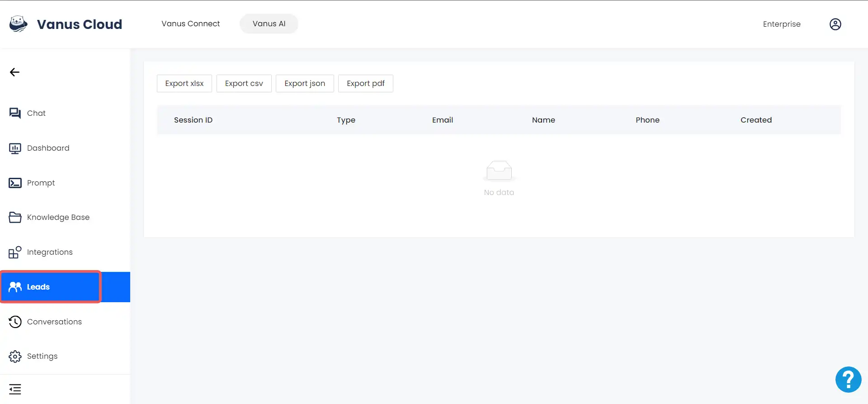Screen dimensions: 868x404
Task: Open Conversations history in sidebar
Action: 54,322
